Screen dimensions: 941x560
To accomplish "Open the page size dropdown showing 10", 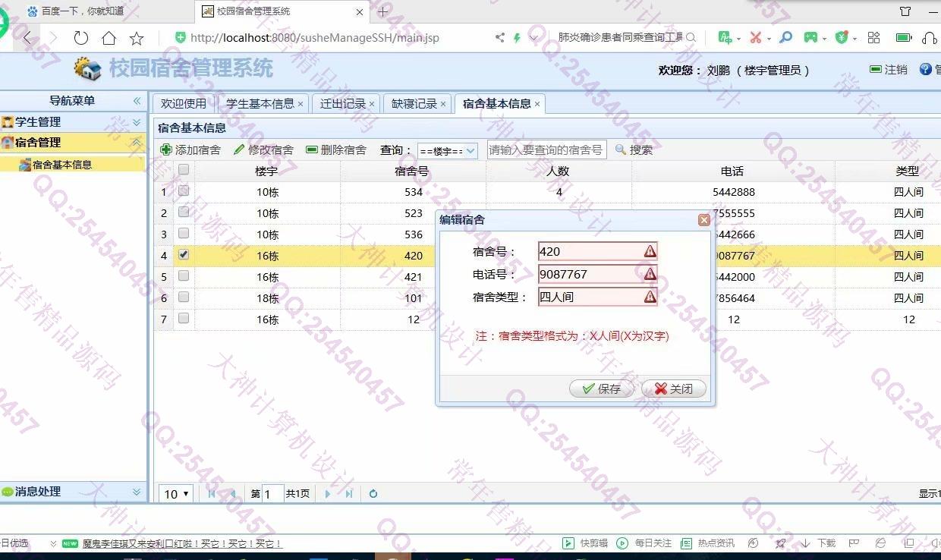I will 176,494.
